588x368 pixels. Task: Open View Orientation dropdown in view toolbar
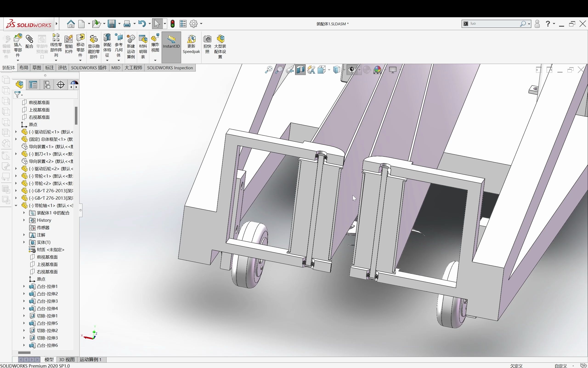[329, 70]
